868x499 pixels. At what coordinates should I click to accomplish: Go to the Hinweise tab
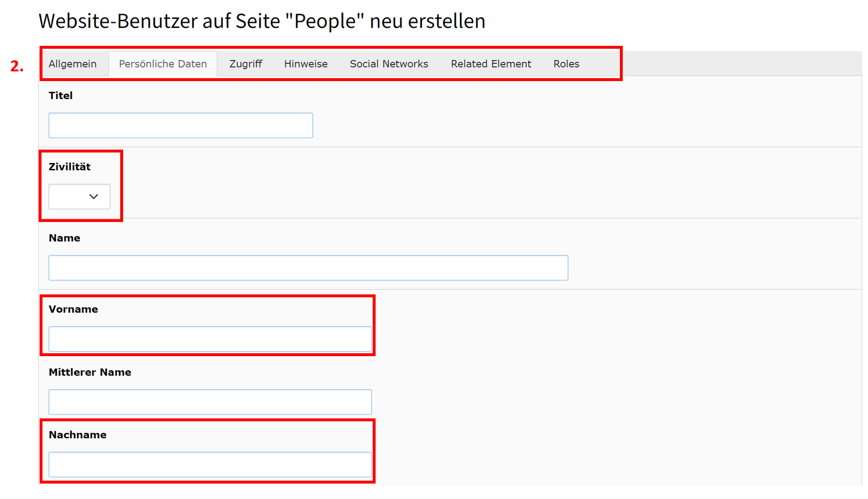pyautogui.click(x=306, y=64)
